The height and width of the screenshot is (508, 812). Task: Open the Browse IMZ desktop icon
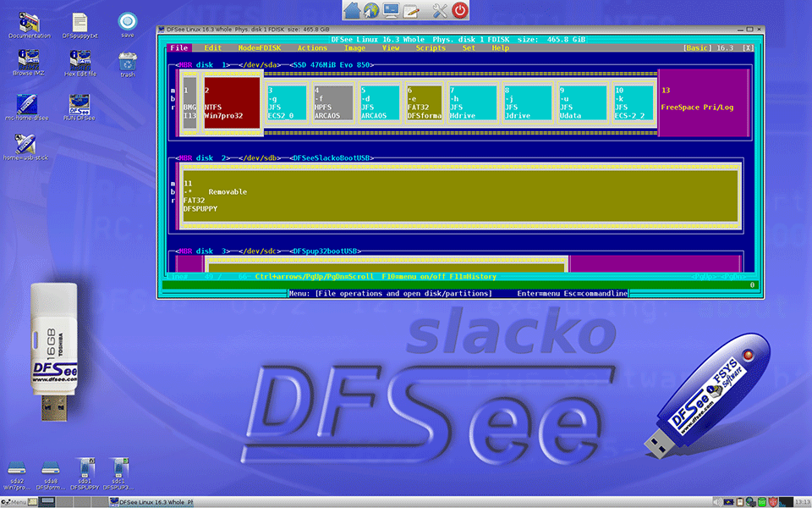29,63
